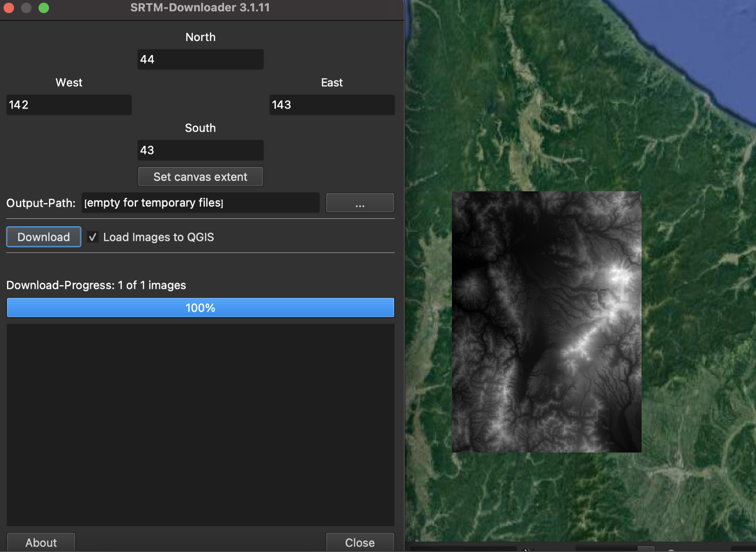756x552 pixels.
Task: Click the Output-Path text field
Action: (x=200, y=203)
